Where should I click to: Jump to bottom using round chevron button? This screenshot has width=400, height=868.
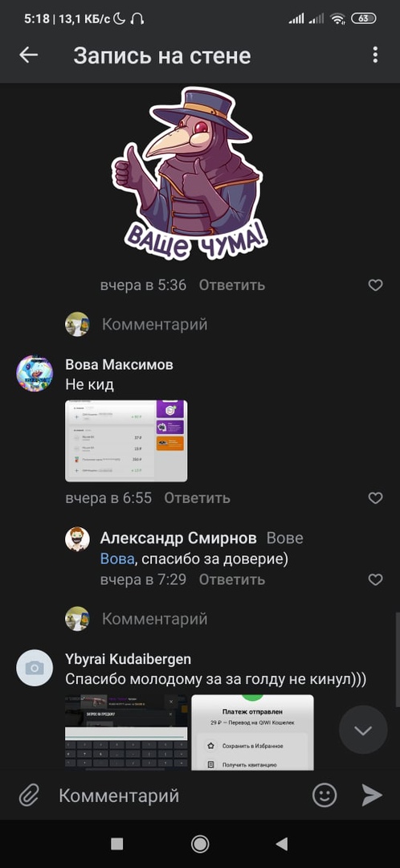363,730
